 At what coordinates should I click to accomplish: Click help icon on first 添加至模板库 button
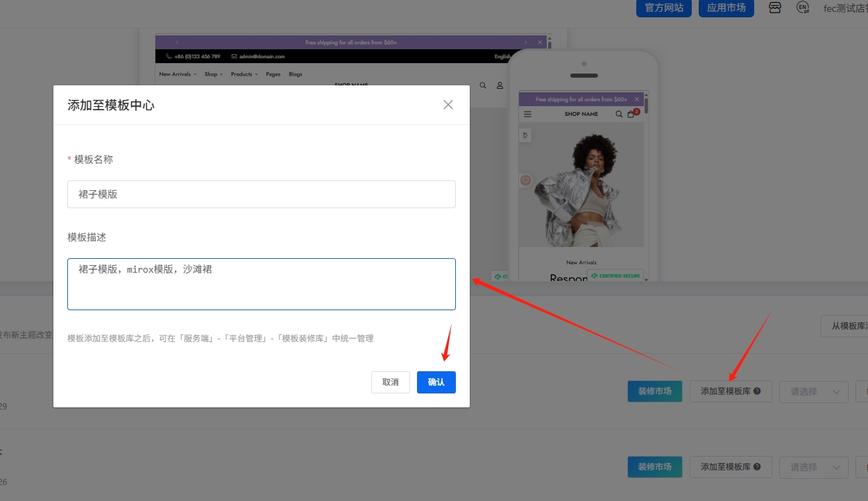click(757, 391)
